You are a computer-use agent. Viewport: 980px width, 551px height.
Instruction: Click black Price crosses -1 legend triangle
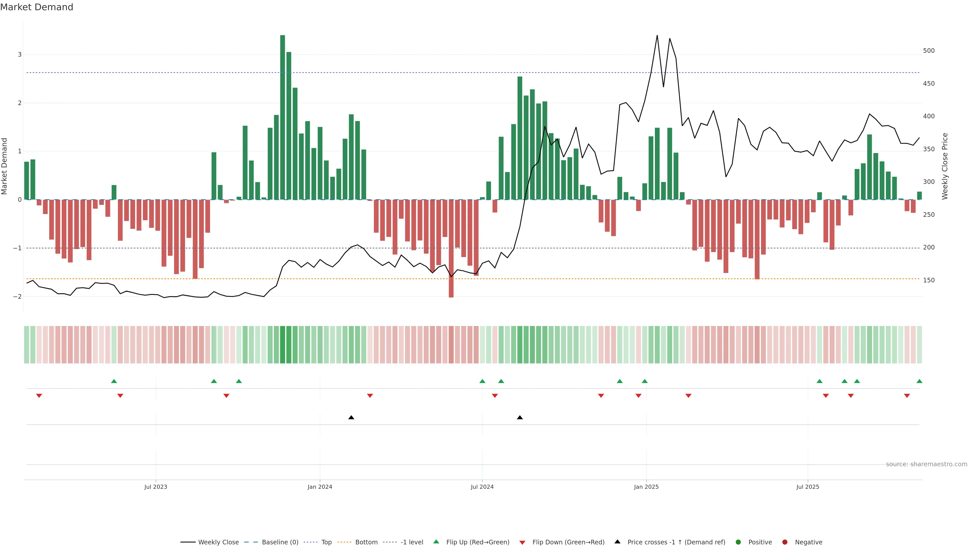(x=617, y=542)
